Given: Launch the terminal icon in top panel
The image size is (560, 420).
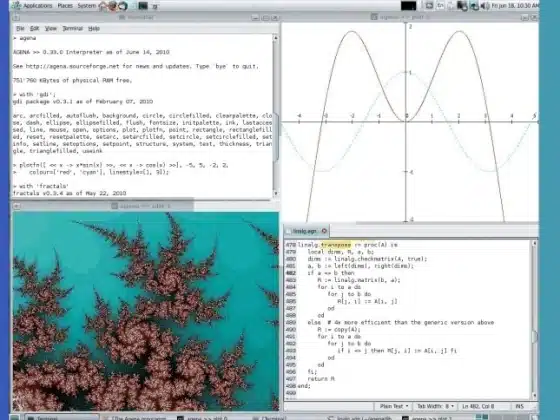Looking at the screenshot, I should [143, 6].
